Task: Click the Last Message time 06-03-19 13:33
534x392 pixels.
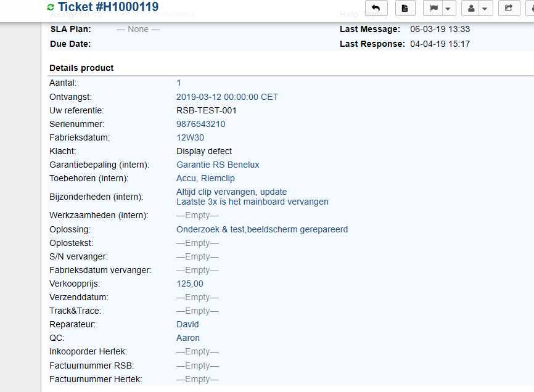Action: pos(440,29)
